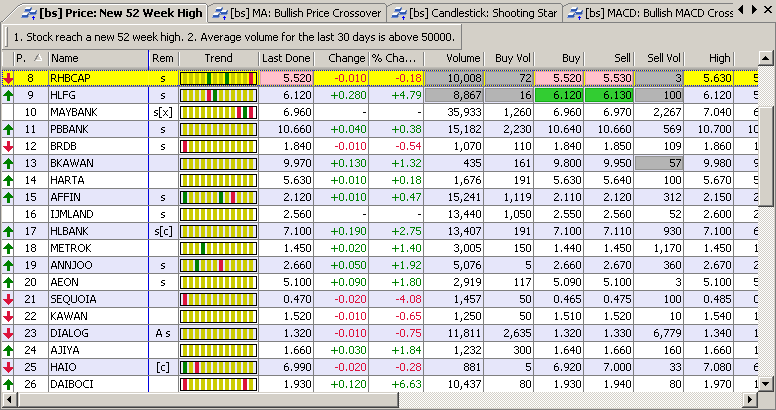
Task: Open the MA: Bullish Price Crossover tab
Action: tap(297, 13)
